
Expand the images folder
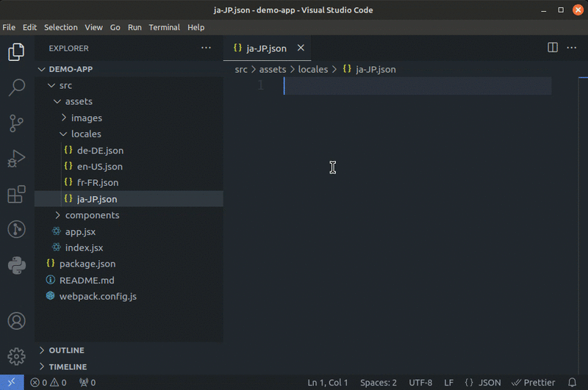(86, 118)
